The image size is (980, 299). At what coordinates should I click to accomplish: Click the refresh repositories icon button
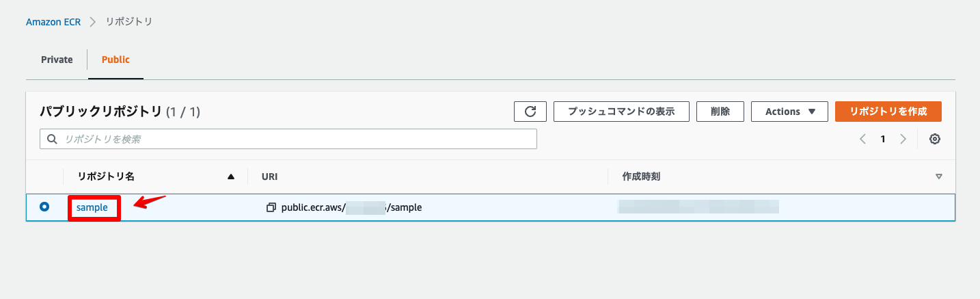[530, 112]
